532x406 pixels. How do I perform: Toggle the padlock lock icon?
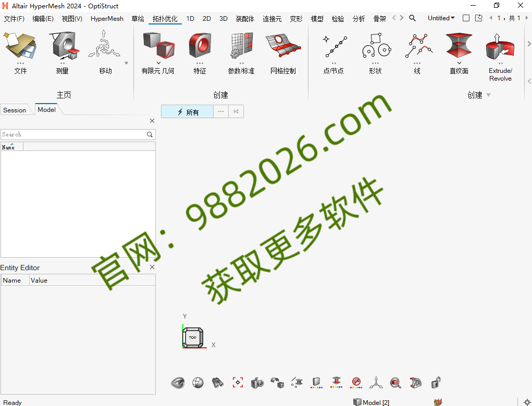coord(436,383)
